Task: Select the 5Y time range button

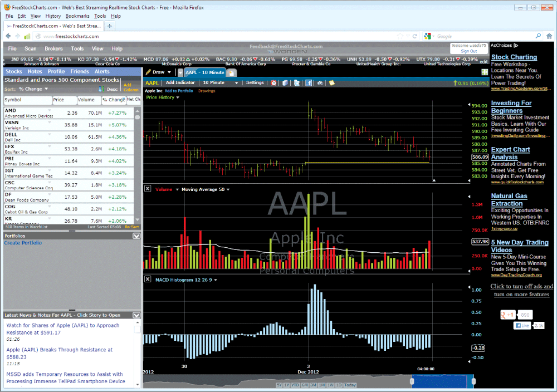Action: 279,385
